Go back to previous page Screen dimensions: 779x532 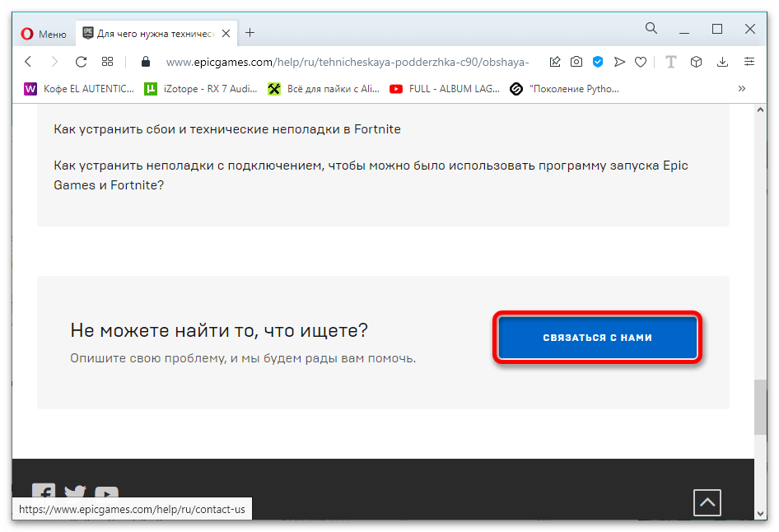click(28, 62)
